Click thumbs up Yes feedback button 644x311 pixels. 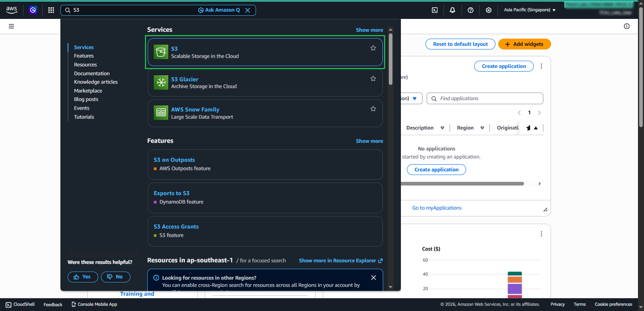click(x=83, y=277)
